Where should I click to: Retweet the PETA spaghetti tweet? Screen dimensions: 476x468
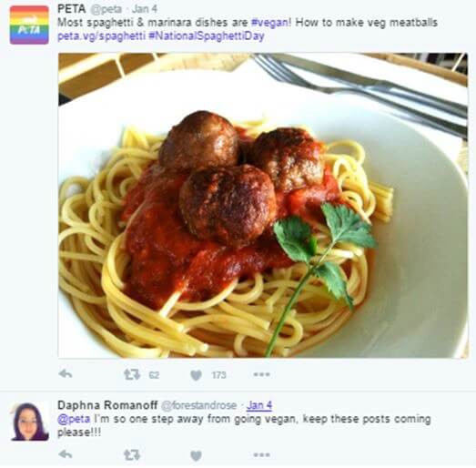click(x=132, y=374)
